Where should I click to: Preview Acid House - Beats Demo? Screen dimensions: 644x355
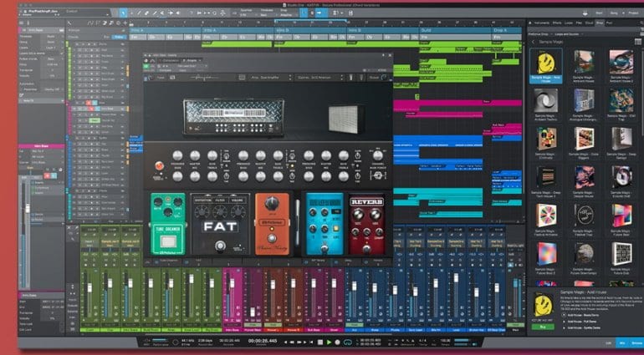564,315
